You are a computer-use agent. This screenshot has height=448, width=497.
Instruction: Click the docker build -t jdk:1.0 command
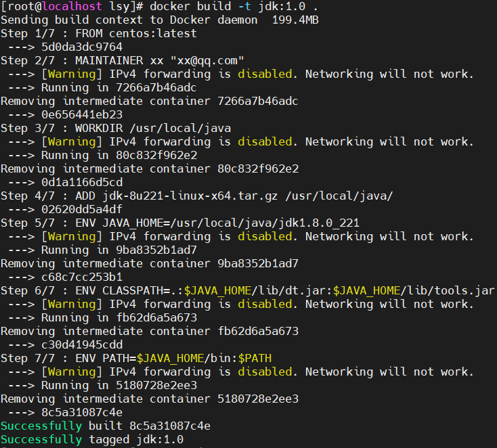[x=234, y=6]
